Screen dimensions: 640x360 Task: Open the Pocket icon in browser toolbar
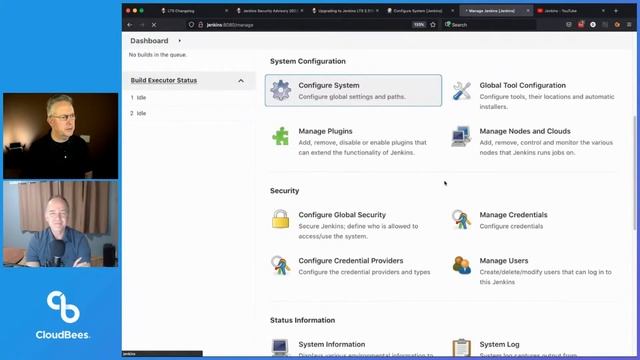(x=569, y=25)
